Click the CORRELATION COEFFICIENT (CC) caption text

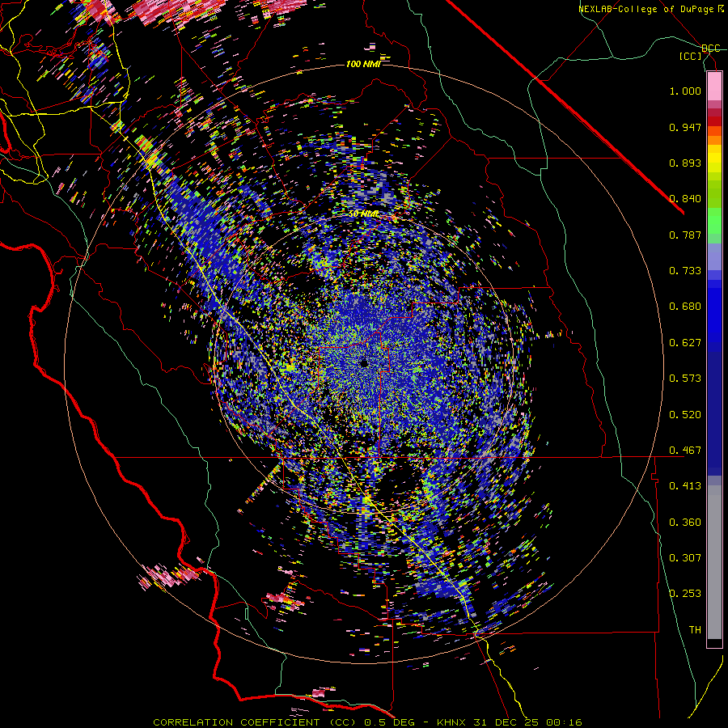(255, 722)
